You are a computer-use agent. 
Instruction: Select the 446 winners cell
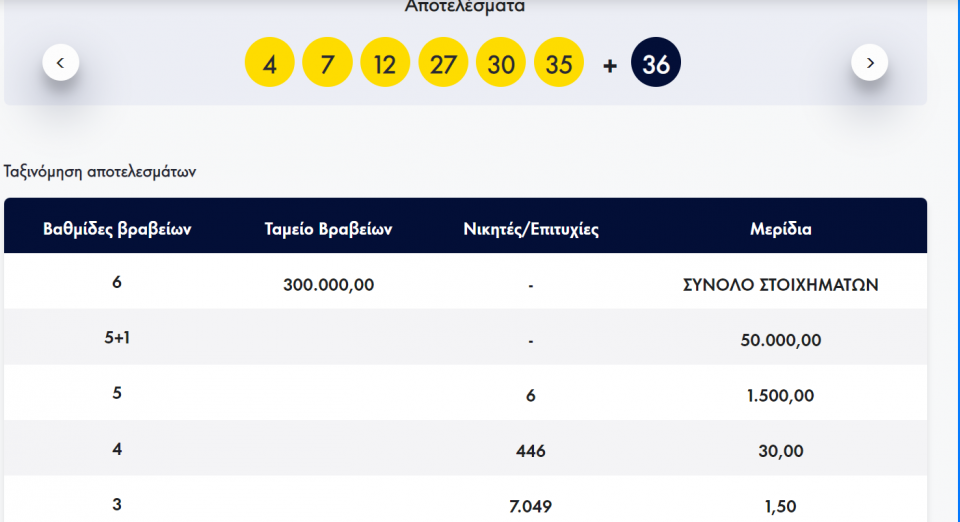coord(531,451)
